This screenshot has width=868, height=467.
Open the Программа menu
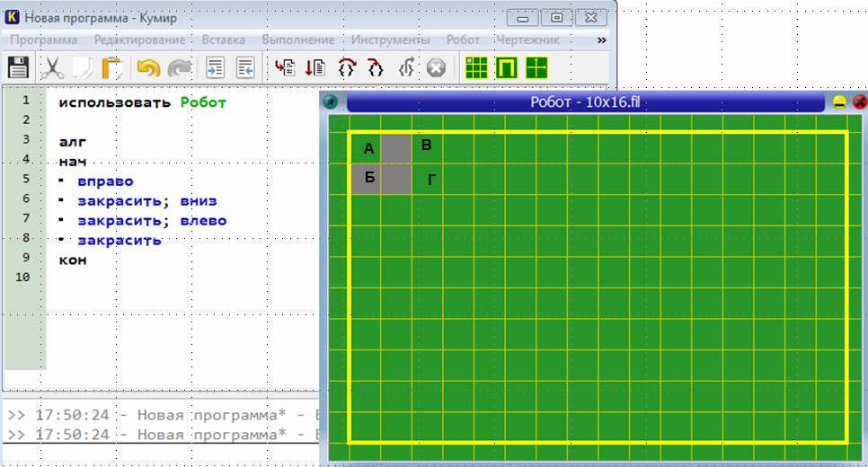click(x=43, y=40)
